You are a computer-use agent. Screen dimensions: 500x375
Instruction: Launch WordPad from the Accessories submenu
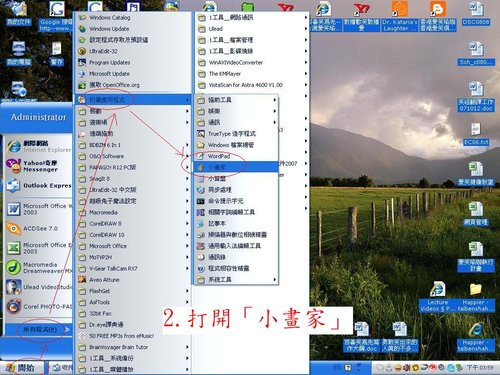pyautogui.click(x=236, y=156)
